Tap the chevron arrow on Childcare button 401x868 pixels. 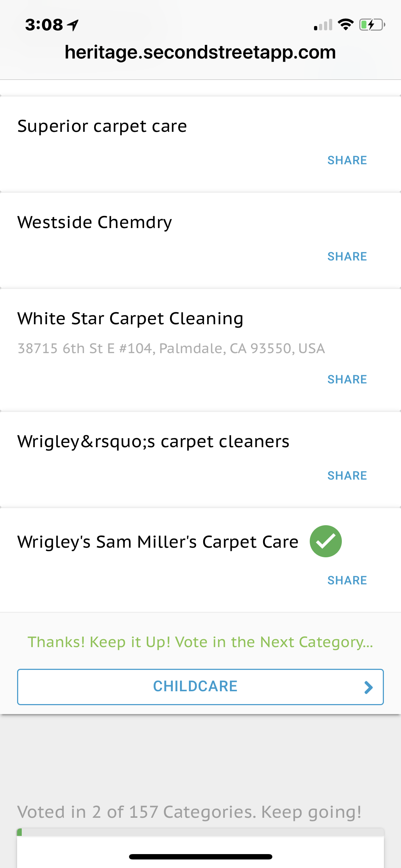coord(369,687)
